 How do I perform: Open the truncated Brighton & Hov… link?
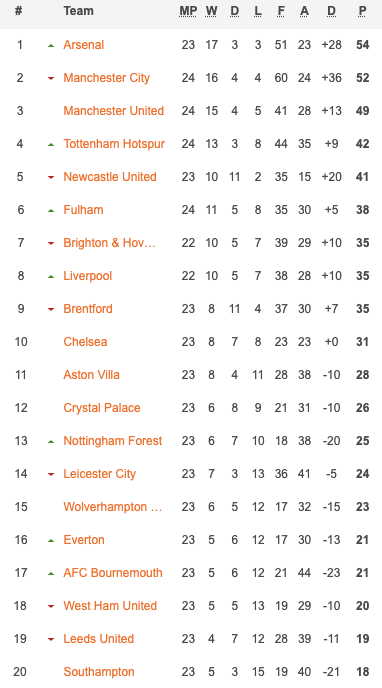pyautogui.click(x=109, y=243)
